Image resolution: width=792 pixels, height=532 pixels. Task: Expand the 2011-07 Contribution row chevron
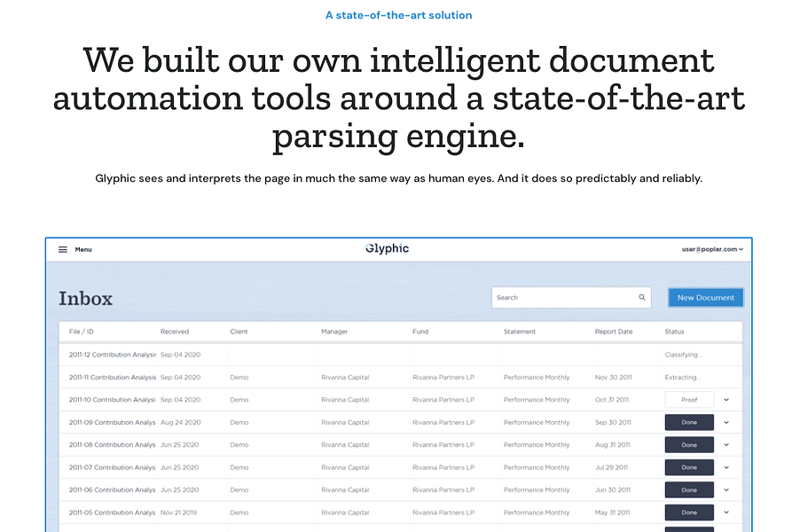(725, 467)
